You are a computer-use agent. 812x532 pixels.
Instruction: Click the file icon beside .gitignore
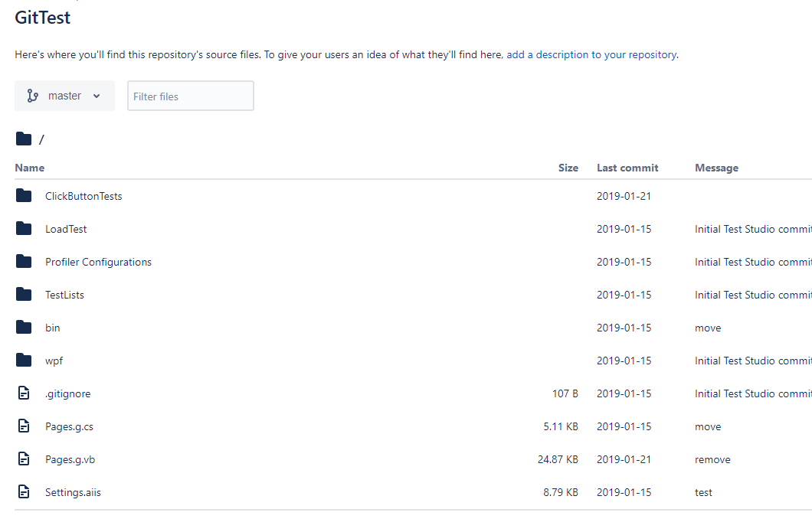coord(24,393)
